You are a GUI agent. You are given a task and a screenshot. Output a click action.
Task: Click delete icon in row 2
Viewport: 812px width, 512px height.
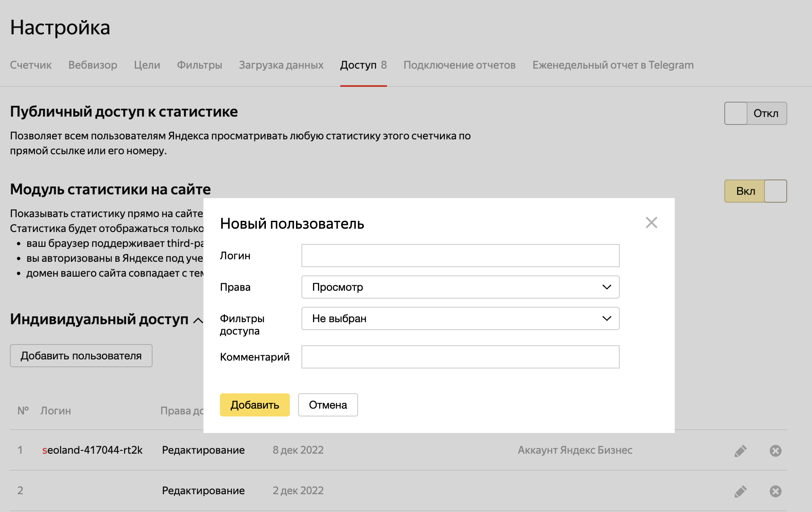775,491
